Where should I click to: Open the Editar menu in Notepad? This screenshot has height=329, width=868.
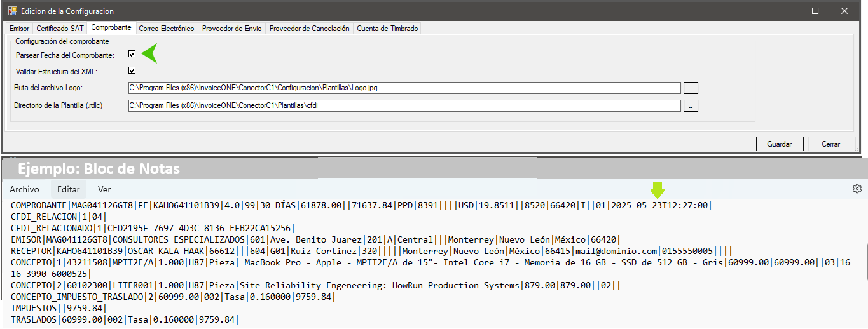click(x=69, y=189)
